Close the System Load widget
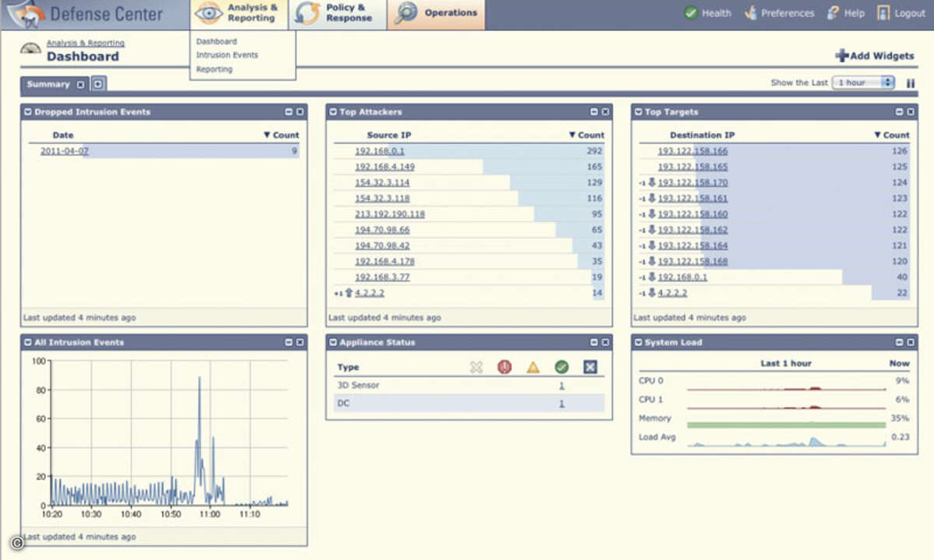 point(910,342)
